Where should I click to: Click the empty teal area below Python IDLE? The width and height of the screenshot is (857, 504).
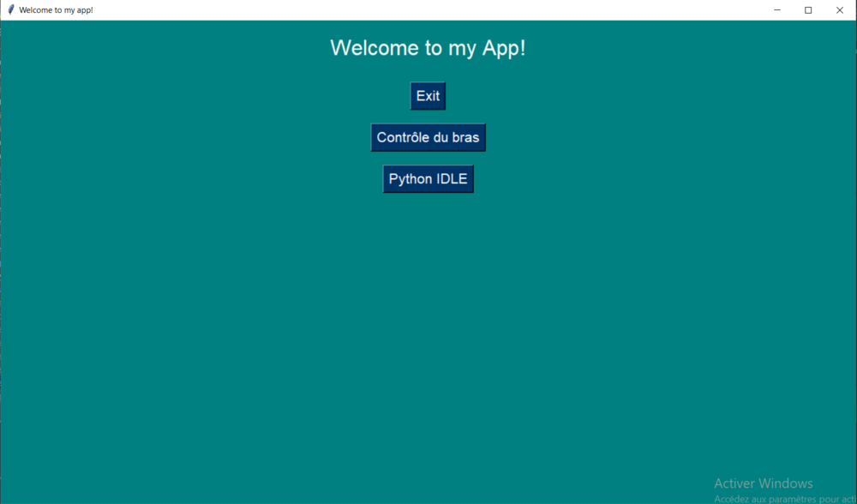pyautogui.click(x=428, y=326)
